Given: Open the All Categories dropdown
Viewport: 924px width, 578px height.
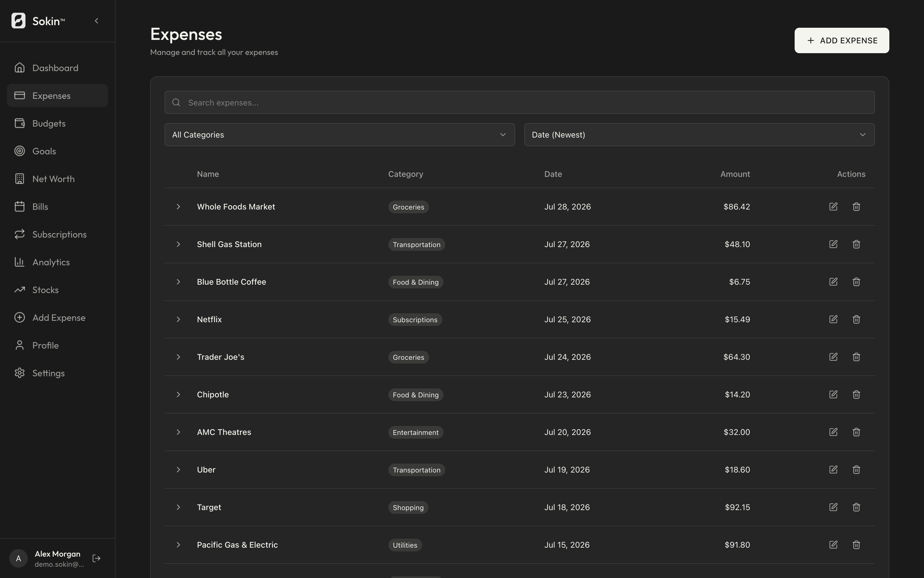Looking at the screenshot, I should click(340, 135).
